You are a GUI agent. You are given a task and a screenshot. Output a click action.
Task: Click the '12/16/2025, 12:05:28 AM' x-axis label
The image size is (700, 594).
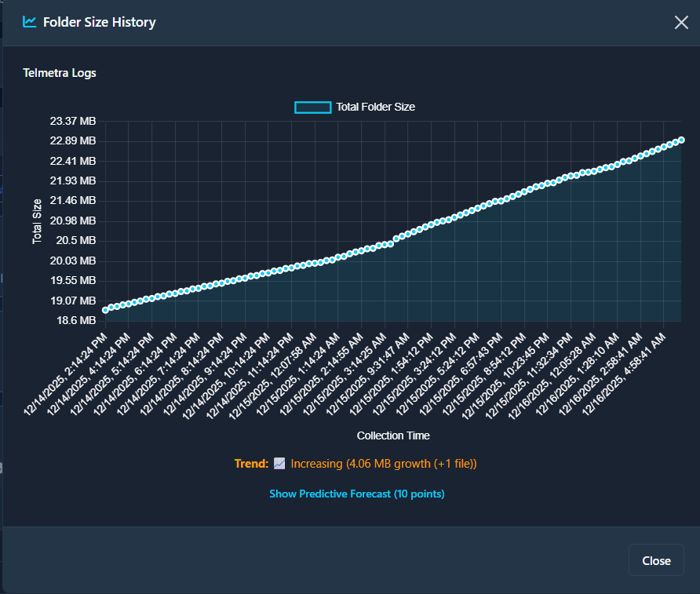tap(552, 376)
